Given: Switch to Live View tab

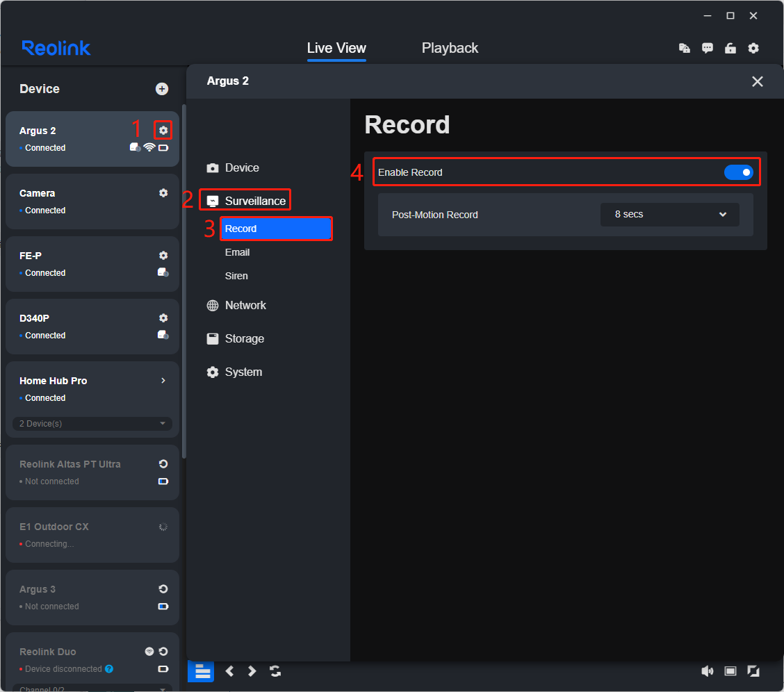Looking at the screenshot, I should [x=336, y=48].
